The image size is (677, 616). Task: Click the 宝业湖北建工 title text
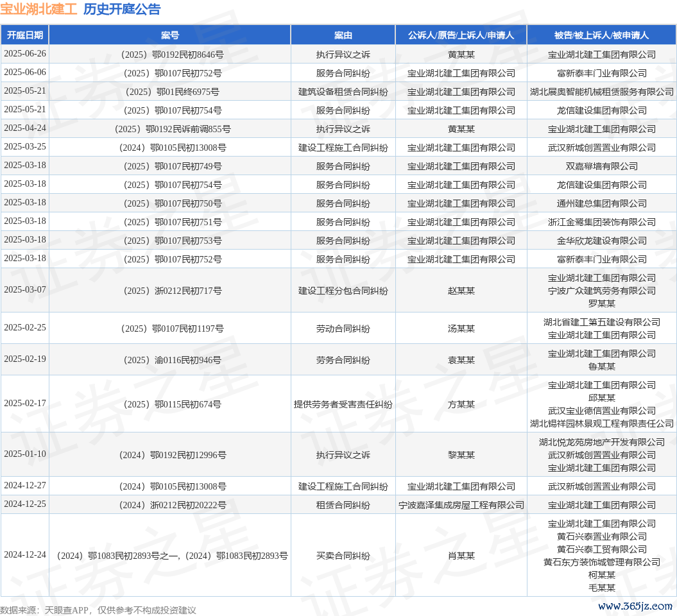(39, 9)
